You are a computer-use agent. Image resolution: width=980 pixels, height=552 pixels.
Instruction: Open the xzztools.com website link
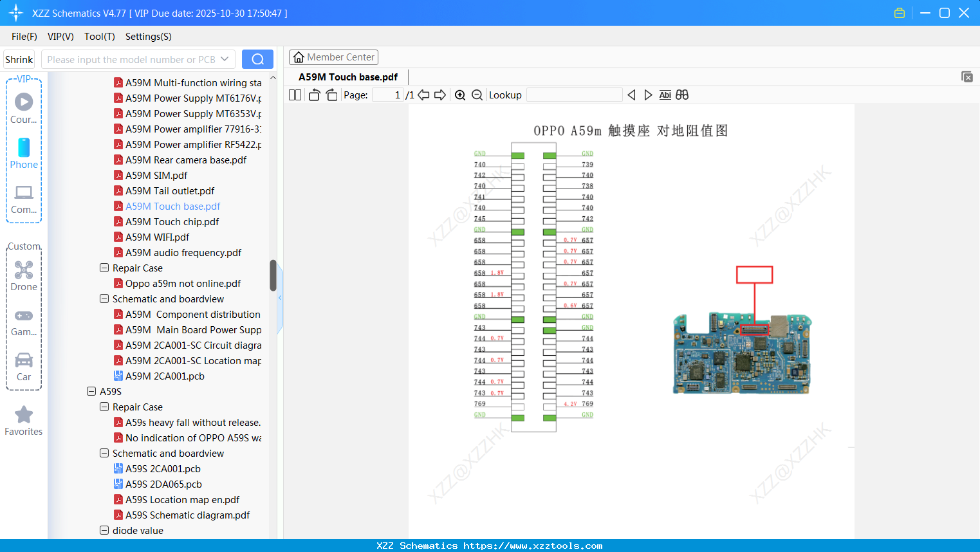click(x=533, y=546)
